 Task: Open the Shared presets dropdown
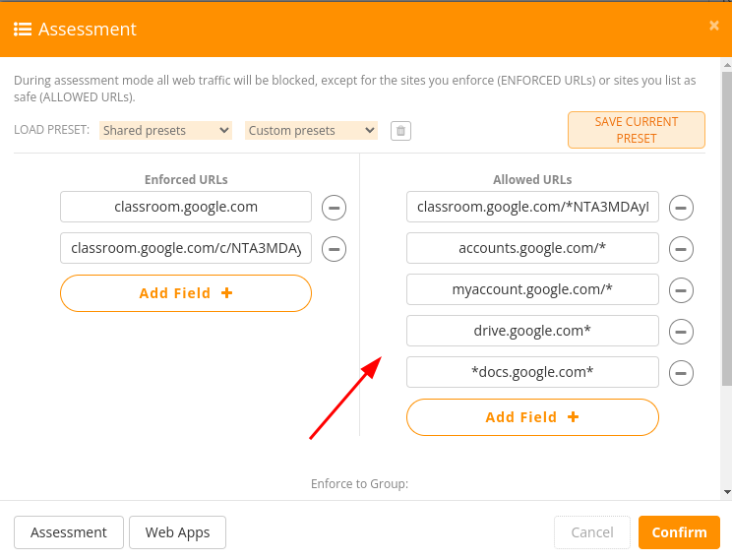[165, 130]
